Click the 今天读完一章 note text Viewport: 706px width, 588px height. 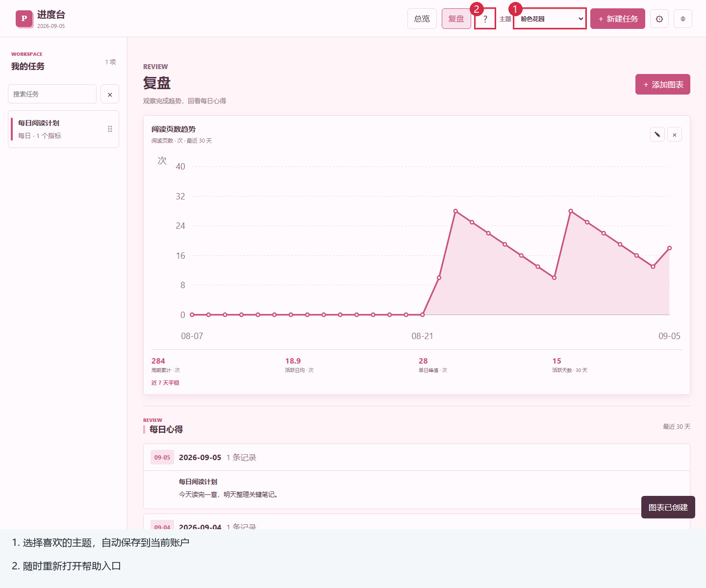[229, 494]
